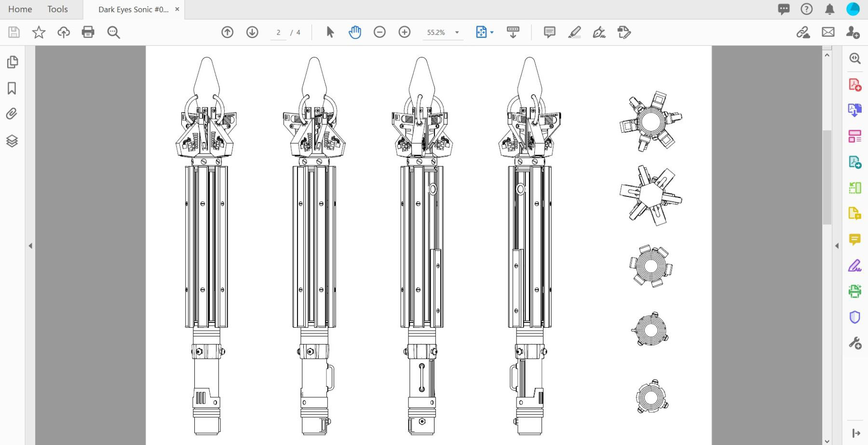Open green Print Production tool
This screenshot has height=445, width=868.
coord(855,291)
